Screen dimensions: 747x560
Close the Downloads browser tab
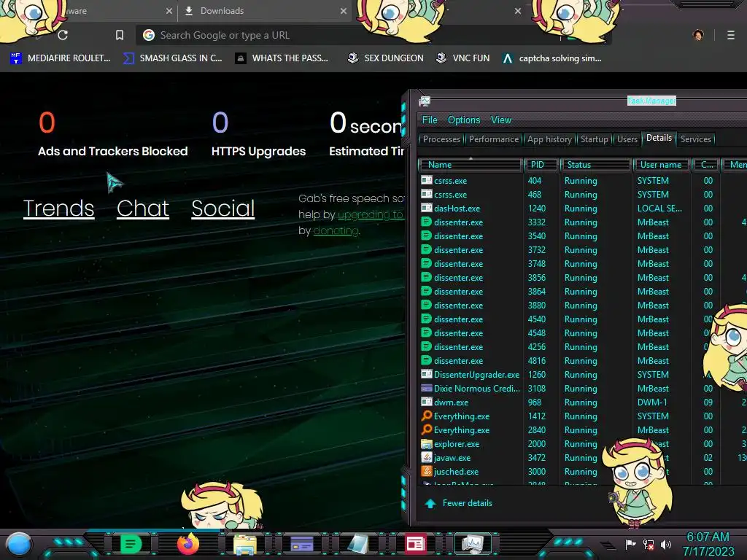point(344,10)
